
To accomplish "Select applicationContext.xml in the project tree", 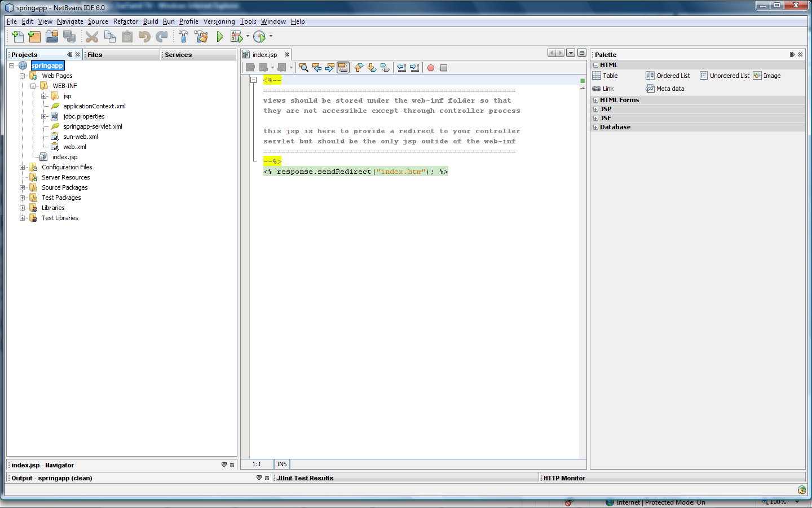I will point(94,106).
